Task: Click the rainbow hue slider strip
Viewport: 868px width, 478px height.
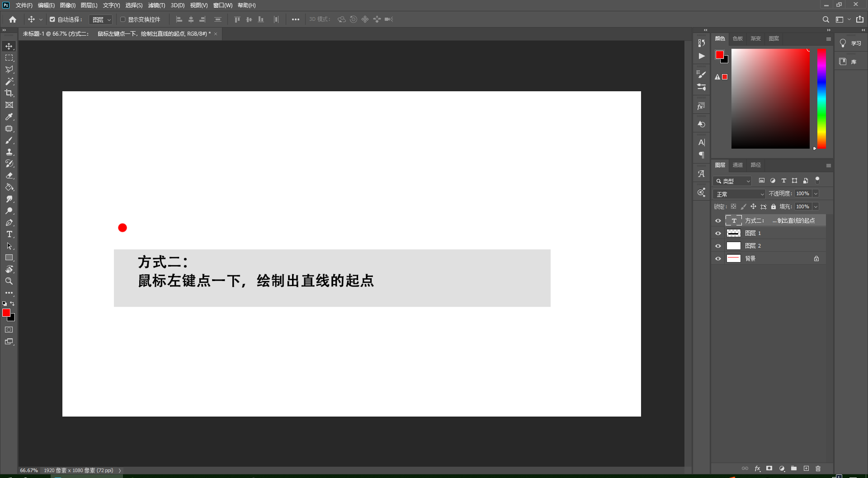Action: (x=821, y=98)
